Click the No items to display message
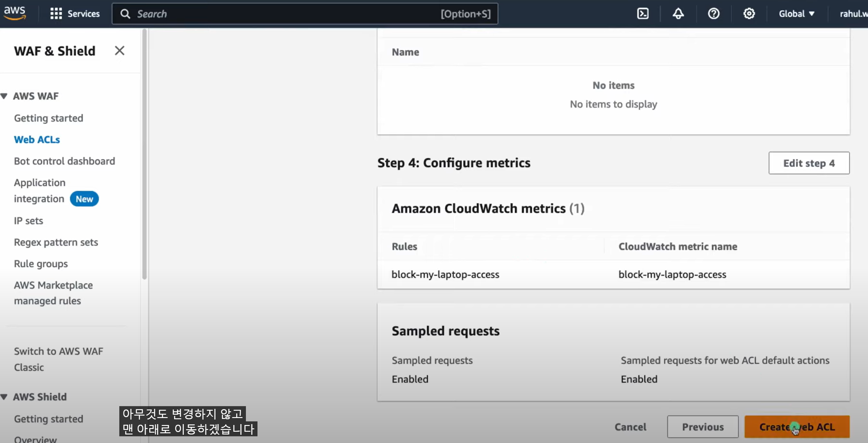The image size is (868, 443). [613, 104]
